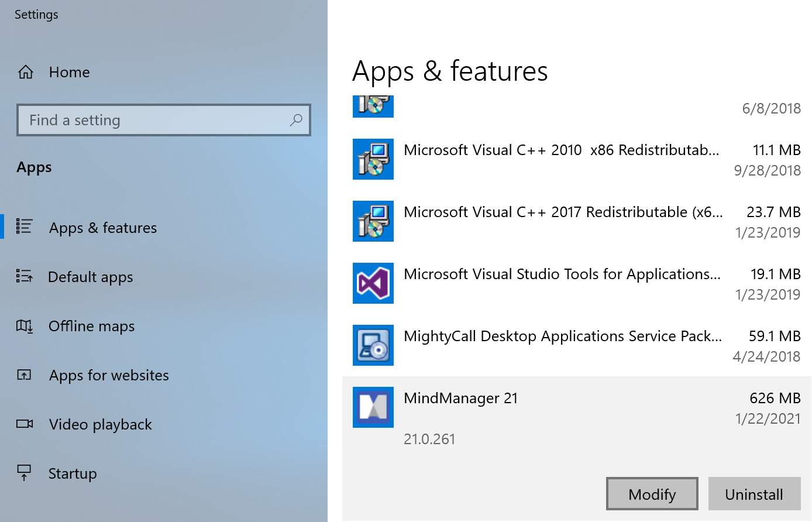Viewport: 812px width, 522px height.
Task: Click Modify button for MindManager 21
Action: [652, 494]
